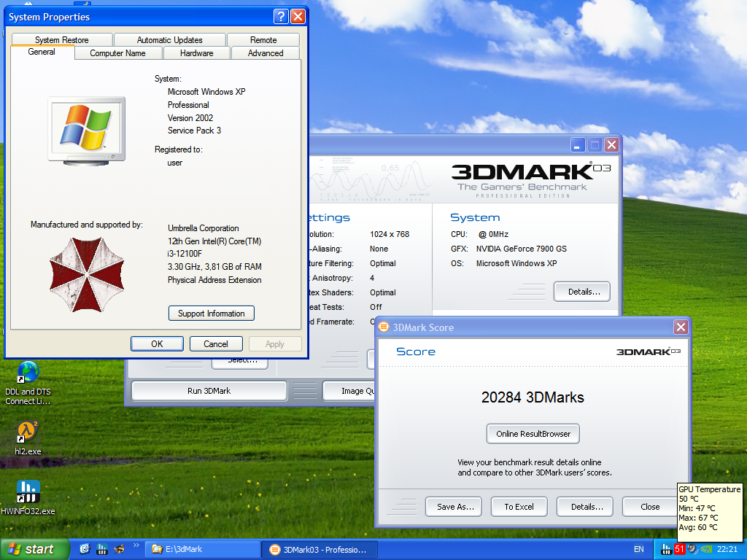The image size is (747, 560).
Task: Click the first quick launch icon beside Start
Action: 85,549
